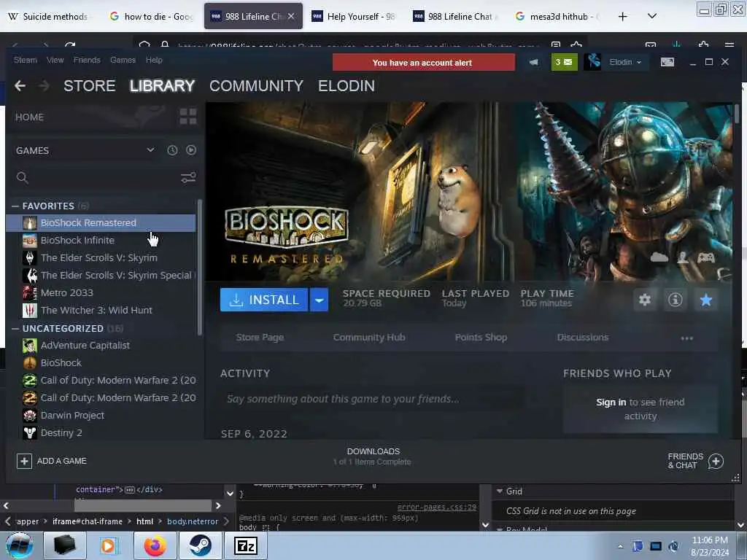Open the Steam menu
Screen dimensions: 747x560
26,60
